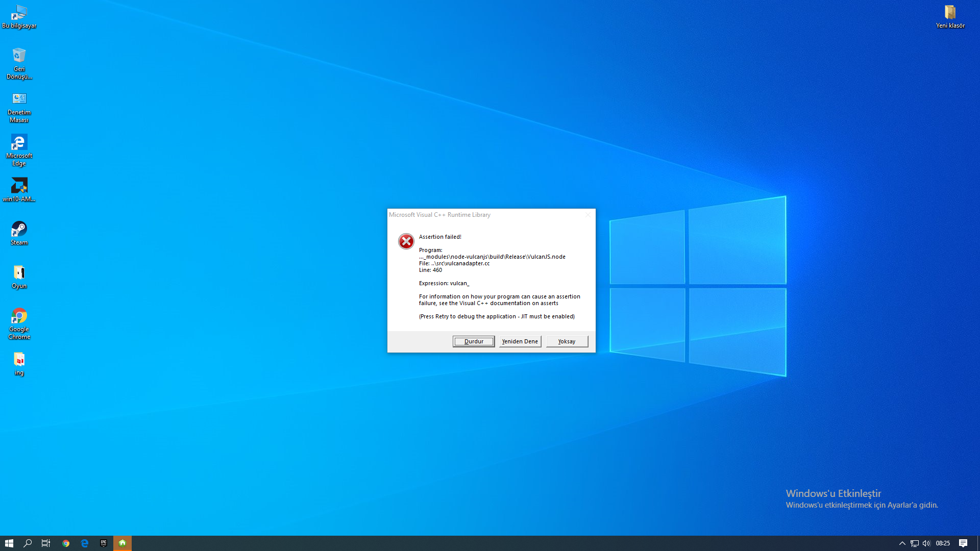The height and width of the screenshot is (551, 980).
Task: Open the volume tray icon
Action: tap(926, 543)
